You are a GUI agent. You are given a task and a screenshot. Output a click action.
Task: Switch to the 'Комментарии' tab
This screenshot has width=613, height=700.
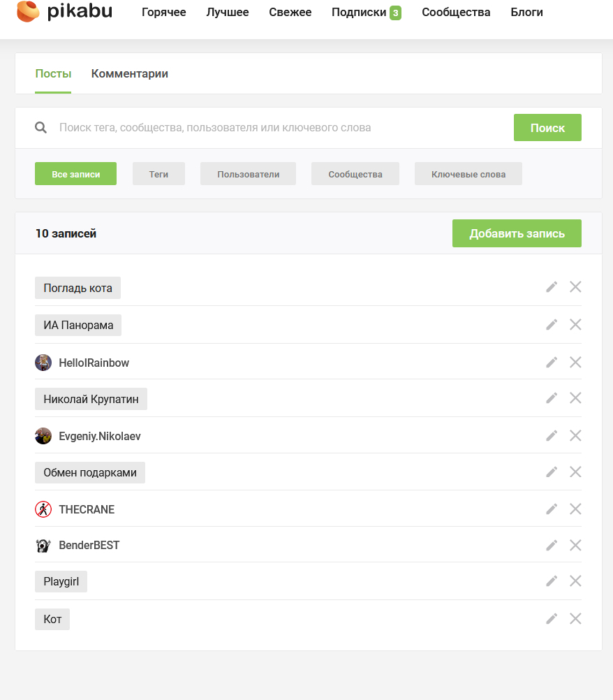point(129,73)
